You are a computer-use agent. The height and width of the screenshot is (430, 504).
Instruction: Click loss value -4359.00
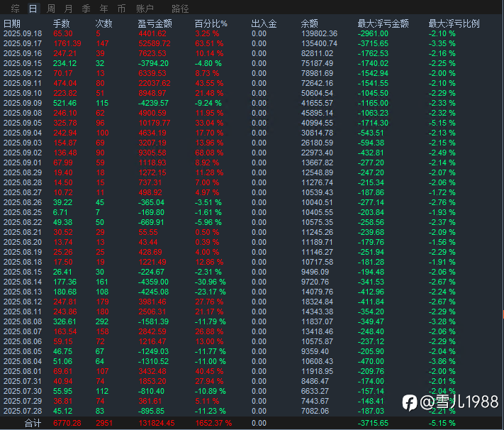click(x=153, y=282)
